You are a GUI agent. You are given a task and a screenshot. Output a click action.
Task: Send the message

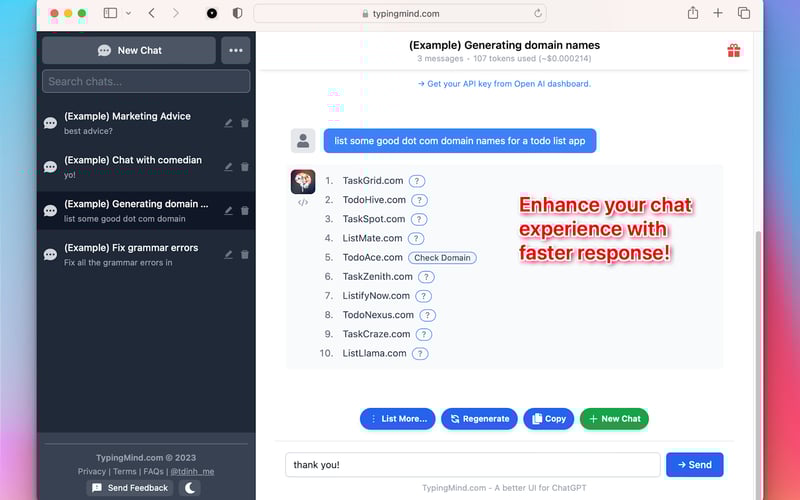click(x=694, y=465)
